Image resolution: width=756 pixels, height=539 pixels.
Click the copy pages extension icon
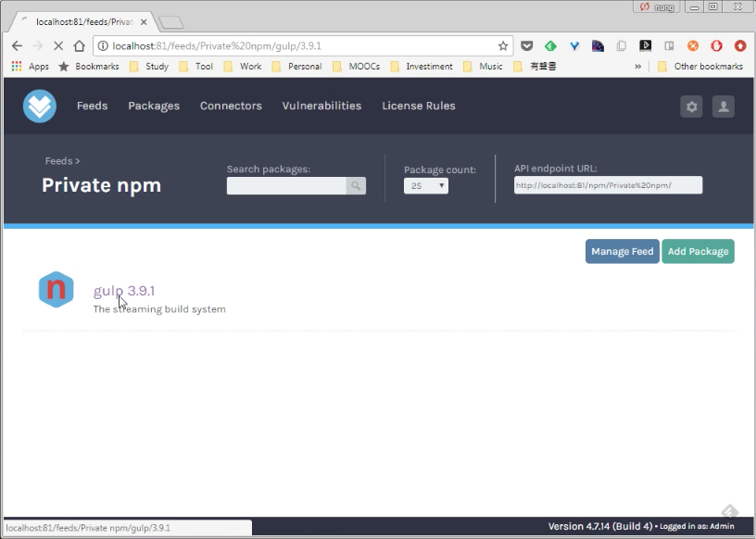pos(622,45)
